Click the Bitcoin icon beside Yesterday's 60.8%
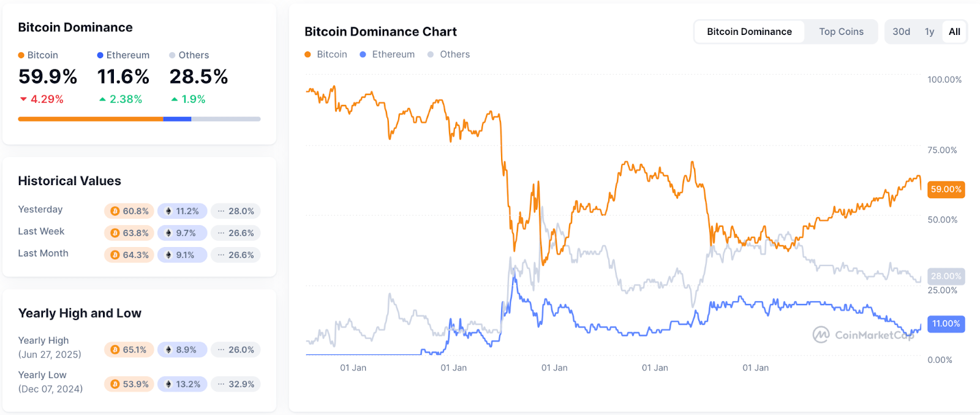 [x=115, y=210]
